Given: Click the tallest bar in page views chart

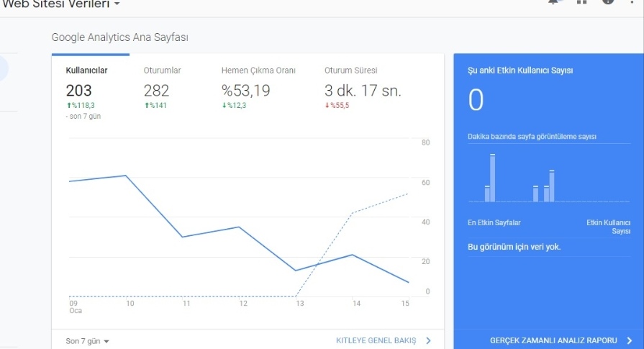Looking at the screenshot, I should point(492,178).
